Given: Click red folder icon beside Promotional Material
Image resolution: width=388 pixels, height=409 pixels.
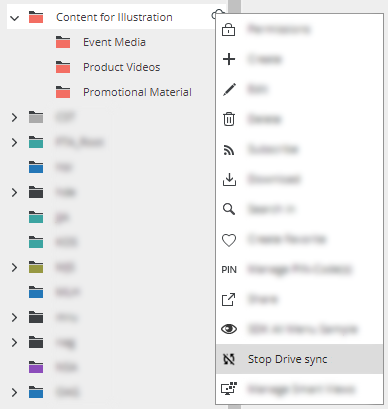Looking at the screenshot, I should 63,92.
